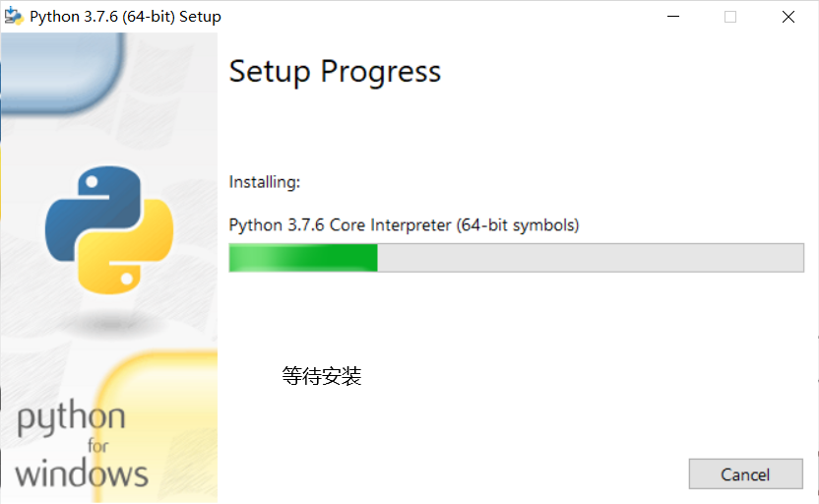Click the "Installing:" label
The image size is (819, 504).
point(264,182)
